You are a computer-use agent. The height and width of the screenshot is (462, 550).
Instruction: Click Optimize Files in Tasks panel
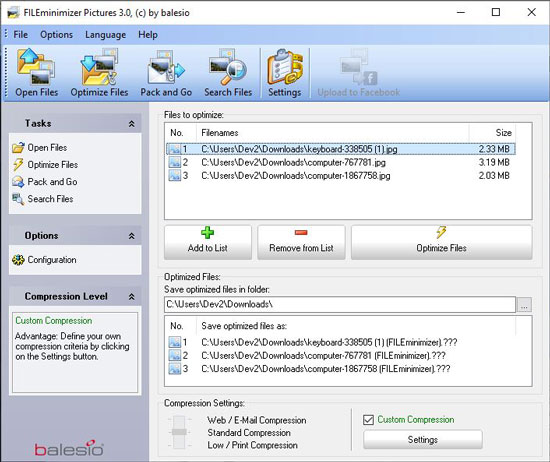click(45, 165)
